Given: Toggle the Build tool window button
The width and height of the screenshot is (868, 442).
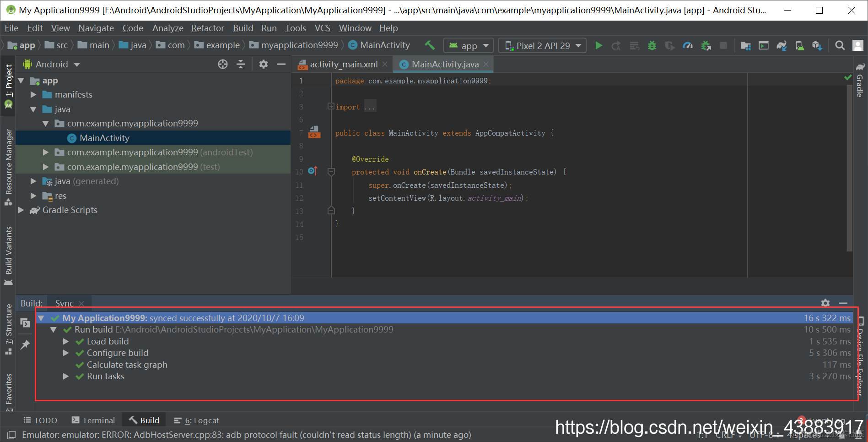Looking at the screenshot, I should [x=144, y=420].
